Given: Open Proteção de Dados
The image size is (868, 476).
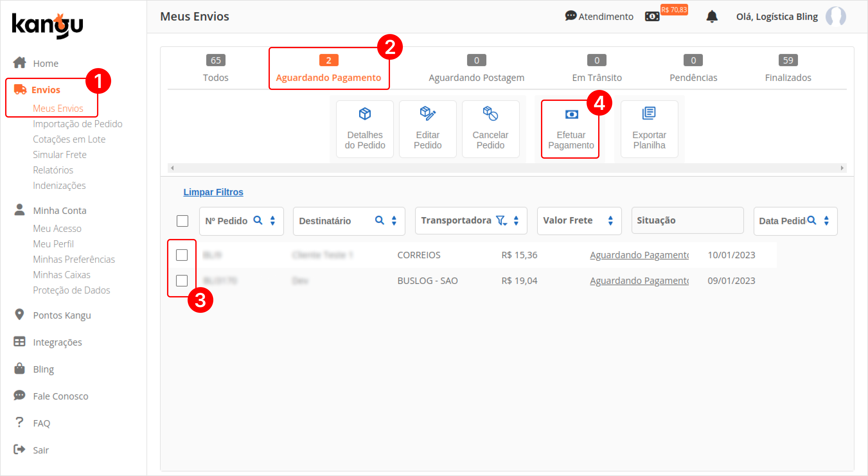Looking at the screenshot, I should [71, 290].
